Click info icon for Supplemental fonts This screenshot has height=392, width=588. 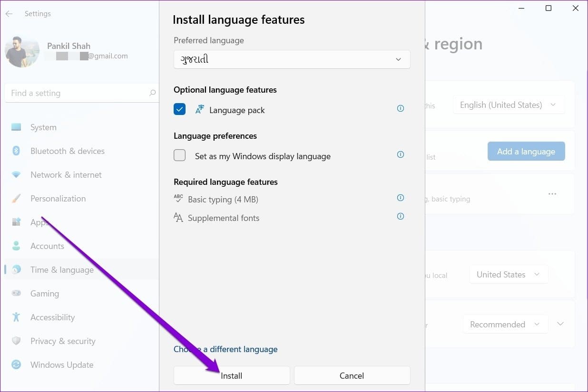(x=401, y=216)
